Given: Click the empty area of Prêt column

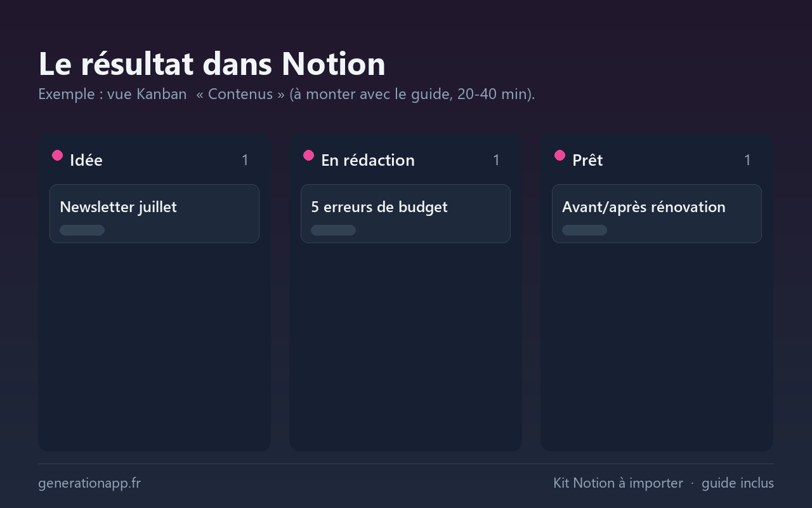Looking at the screenshot, I should (657, 346).
